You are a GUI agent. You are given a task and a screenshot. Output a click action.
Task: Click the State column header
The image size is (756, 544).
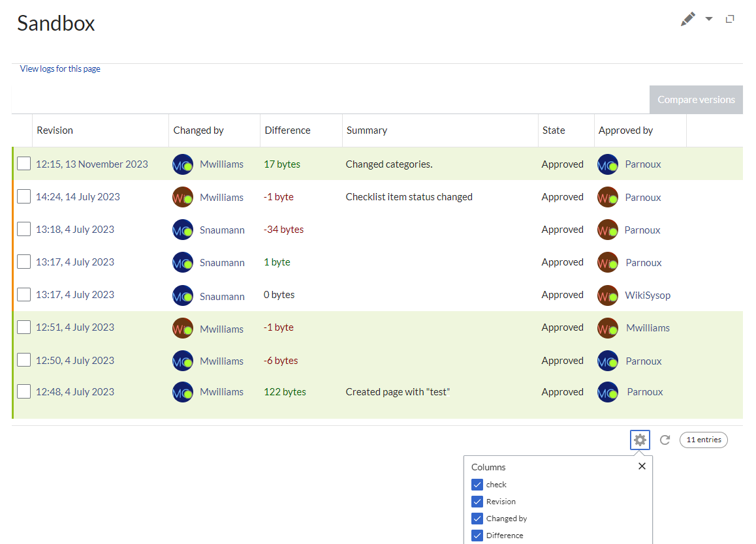point(566,130)
